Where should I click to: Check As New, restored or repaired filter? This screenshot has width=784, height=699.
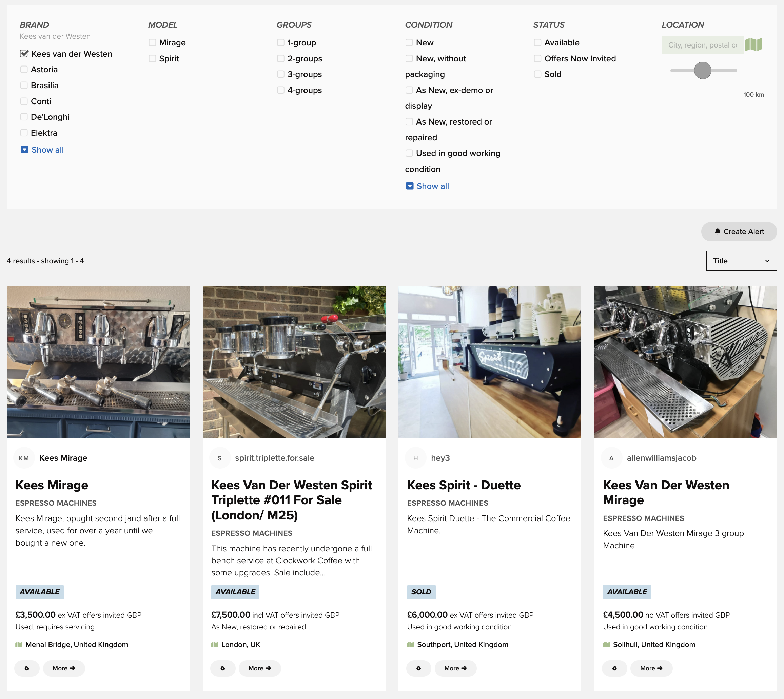click(409, 122)
